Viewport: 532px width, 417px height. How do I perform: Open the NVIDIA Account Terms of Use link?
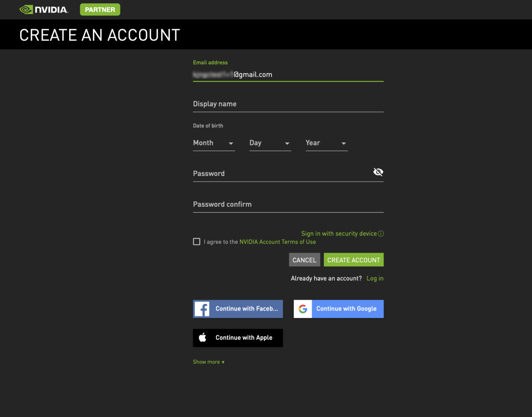click(x=277, y=241)
